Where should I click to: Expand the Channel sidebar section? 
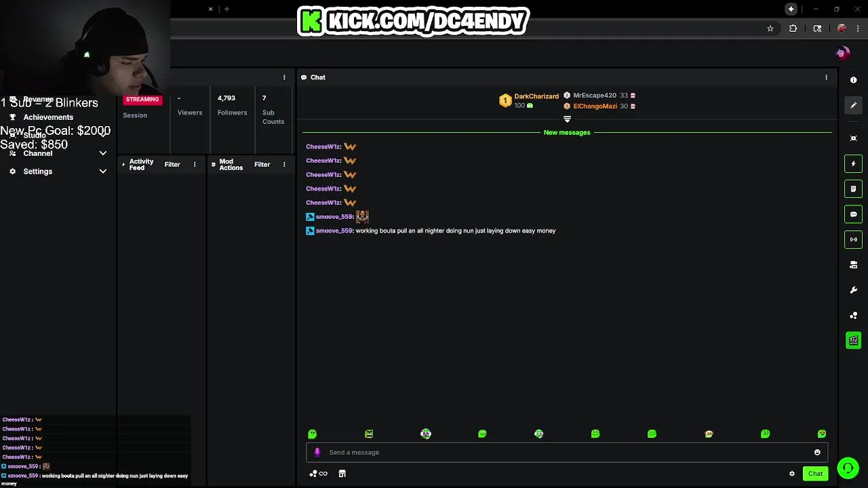(x=103, y=153)
